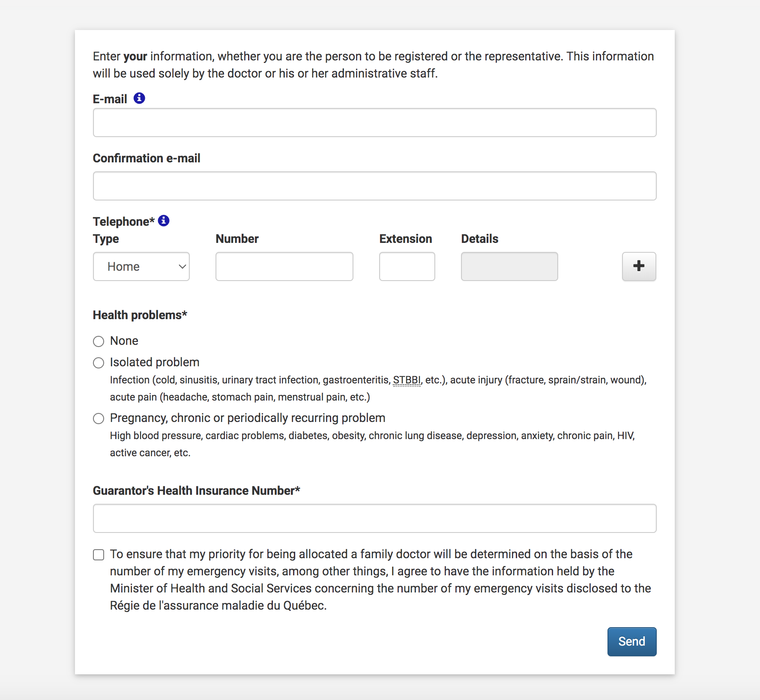
Task: Choose Pregnancy, chronic or recurring problem option
Action: [x=99, y=419]
